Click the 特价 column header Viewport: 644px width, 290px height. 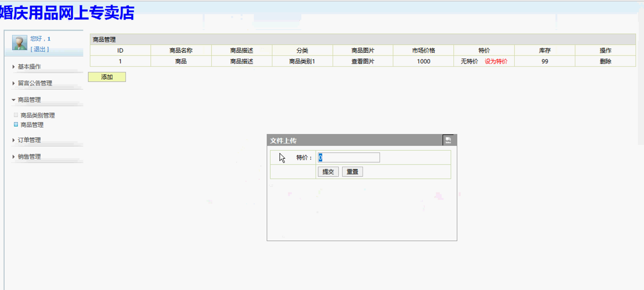point(484,51)
